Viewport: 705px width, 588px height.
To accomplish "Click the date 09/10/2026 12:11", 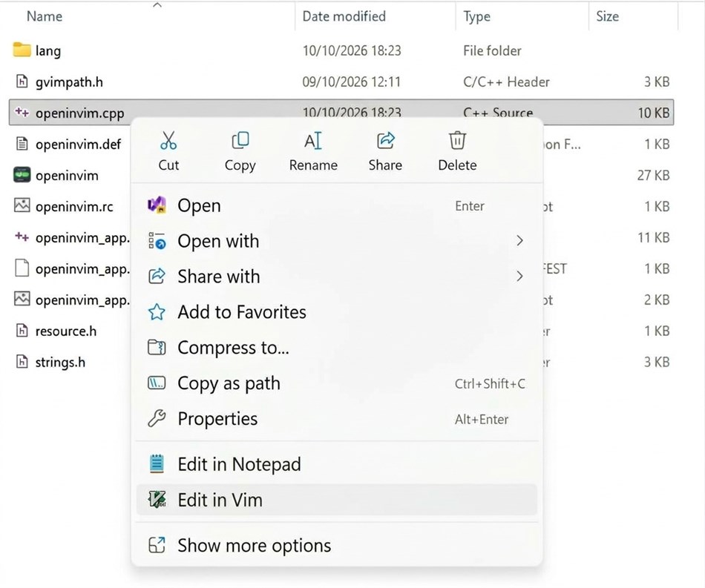I will pyautogui.click(x=351, y=82).
